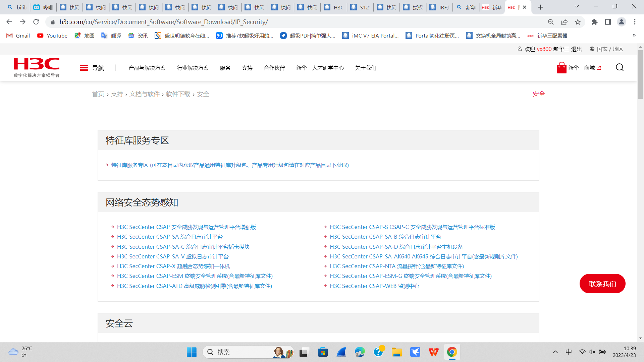Image resolution: width=644 pixels, height=362 pixels.
Task: Reload the page with refresh icon
Action: [x=36, y=22]
